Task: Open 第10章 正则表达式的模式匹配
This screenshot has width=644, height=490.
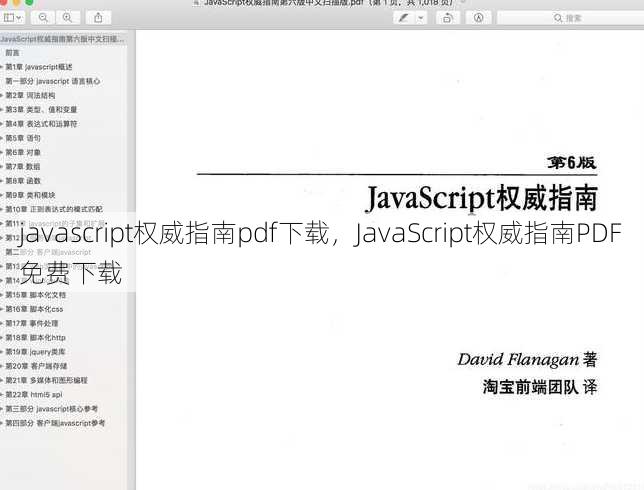Action: (54, 209)
